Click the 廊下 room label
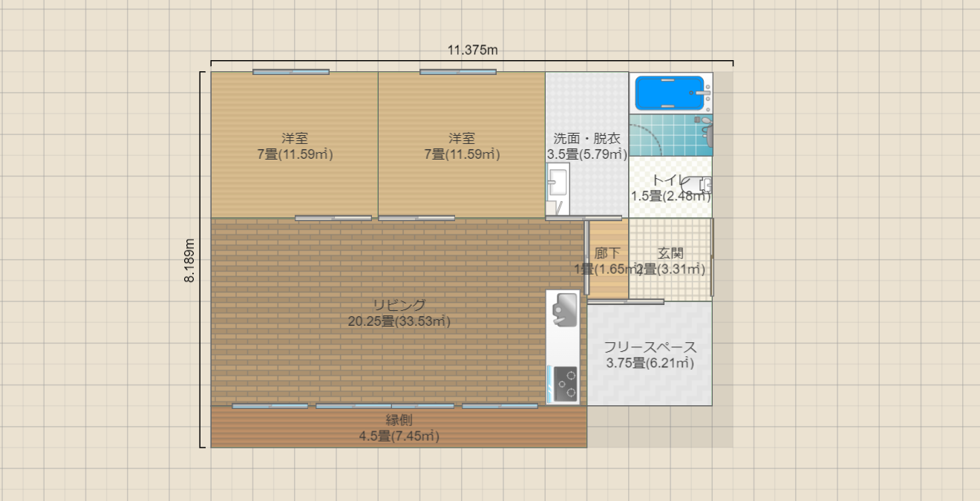Screen dimensions: 980x501 (607, 261)
